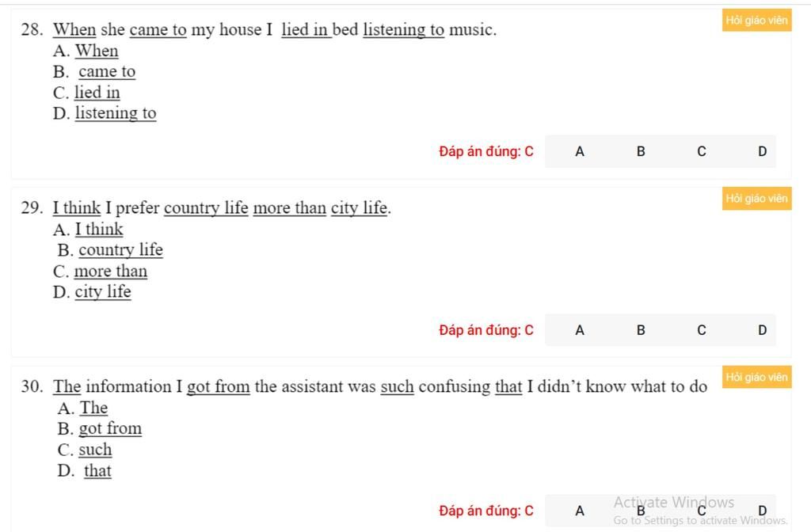This screenshot has height=532, width=811.
Task: Click option text 'listening to' in question 28
Action: 116,113
